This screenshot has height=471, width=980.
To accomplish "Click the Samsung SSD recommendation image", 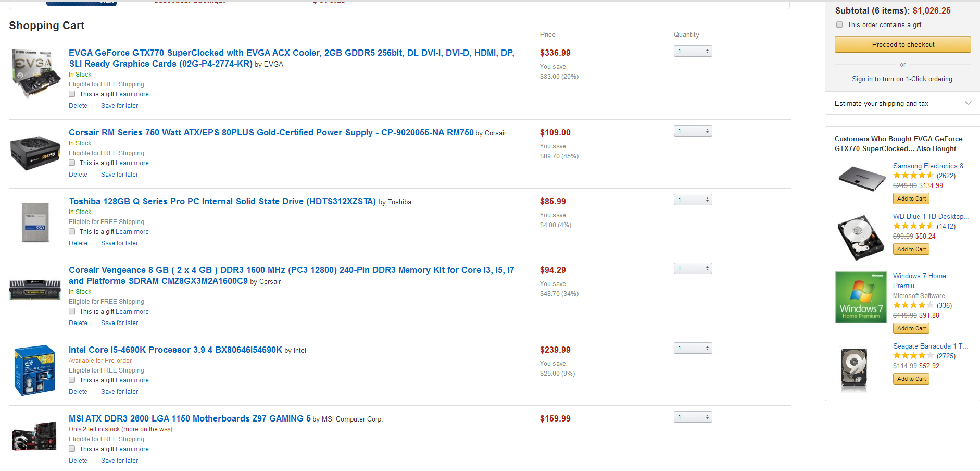I will pyautogui.click(x=862, y=179).
